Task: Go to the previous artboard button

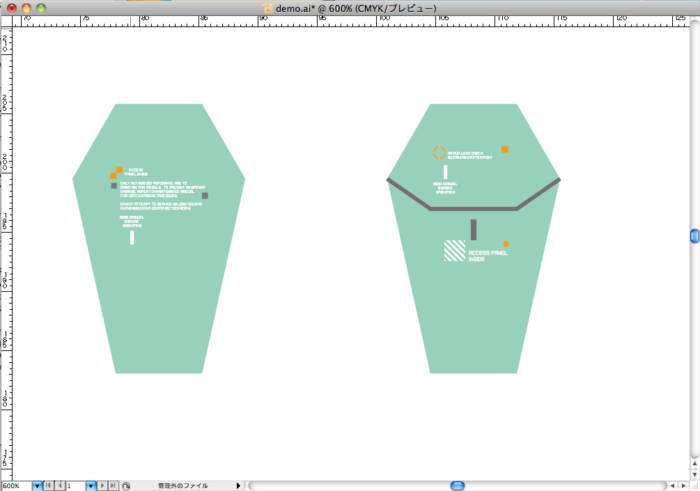Action: click(x=59, y=485)
